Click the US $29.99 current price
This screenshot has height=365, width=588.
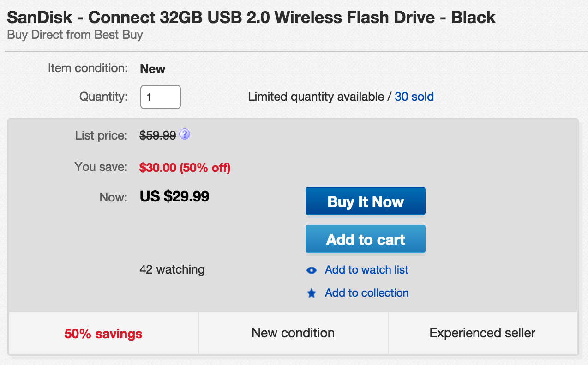[174, 196]
